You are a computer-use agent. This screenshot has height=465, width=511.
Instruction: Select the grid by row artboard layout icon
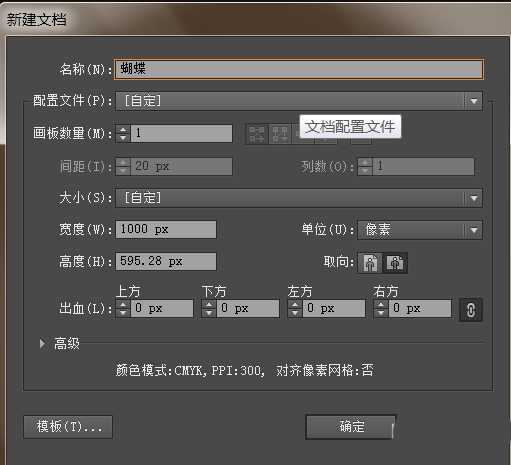(256, 134)
